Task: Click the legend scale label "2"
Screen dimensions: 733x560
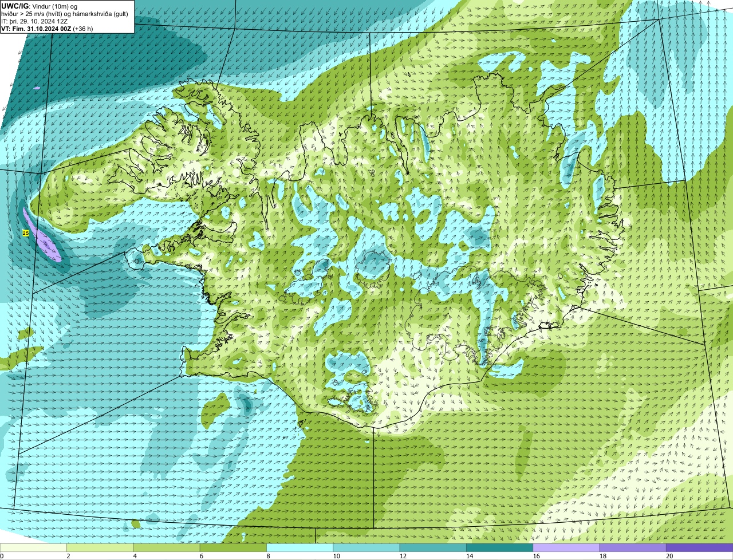Action: pos(68,556)
